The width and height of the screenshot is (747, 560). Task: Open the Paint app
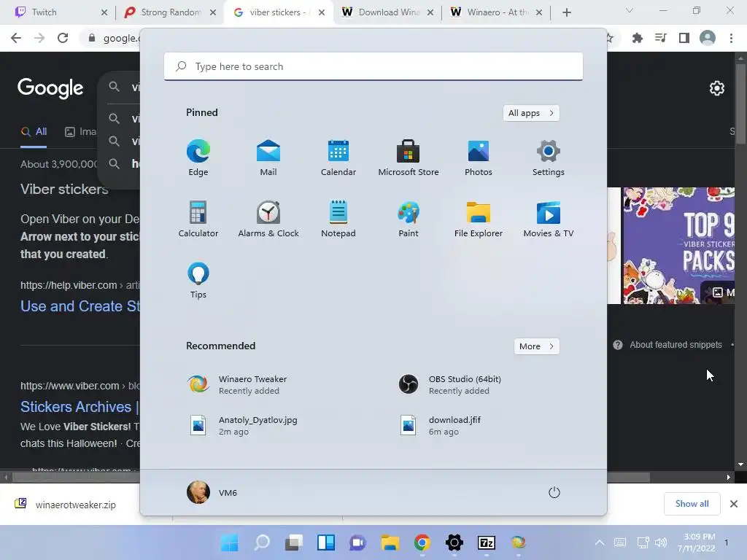[x=409, y=219]
